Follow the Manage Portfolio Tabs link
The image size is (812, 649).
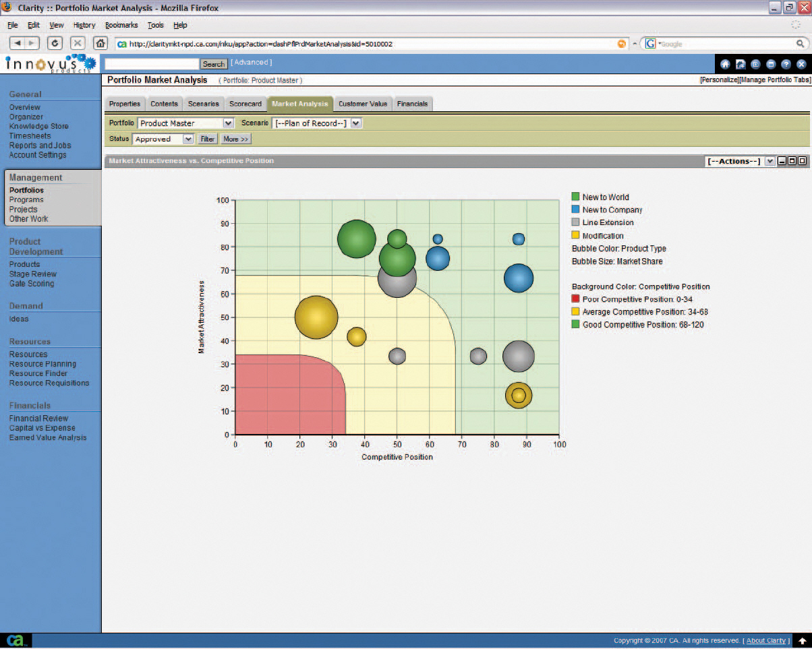point(775,80)
